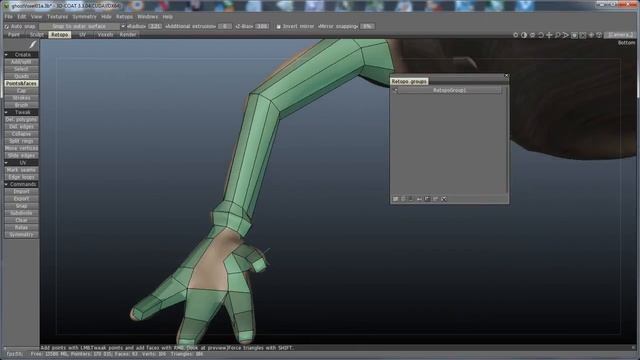Click the Add/split tool button
This screenshot has width=640, height=360.
[21, 62]
